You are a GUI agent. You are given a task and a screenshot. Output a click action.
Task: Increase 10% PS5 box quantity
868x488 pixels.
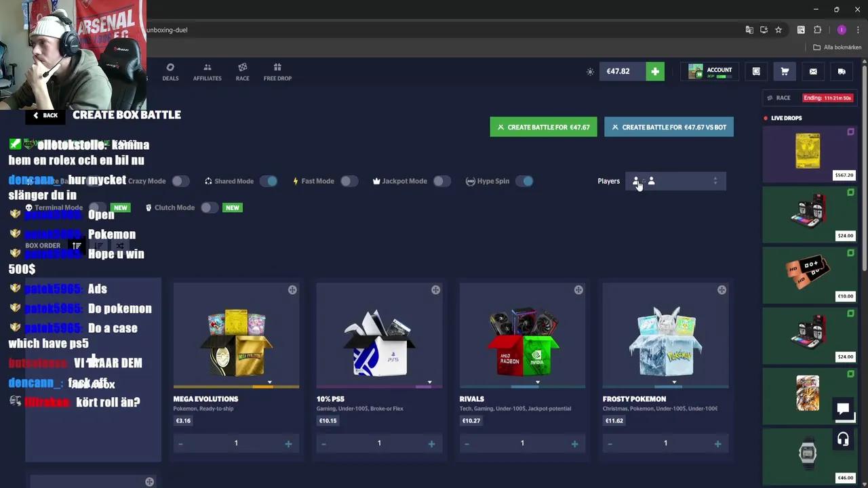point(431,444)
